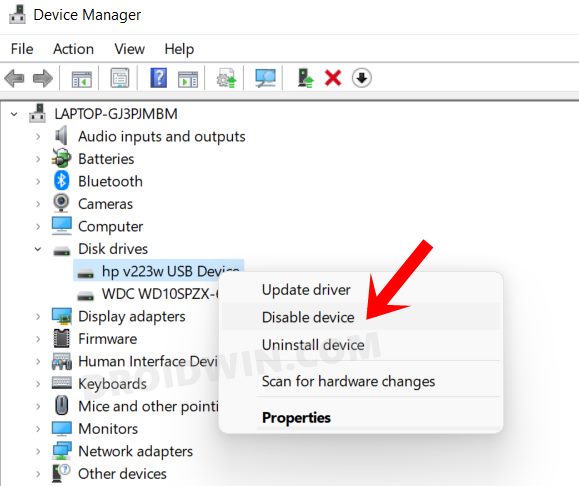Expand the Display adapters chevron
Screen dimensions: 579x486
pyautogui.click(x=38, y=316)
